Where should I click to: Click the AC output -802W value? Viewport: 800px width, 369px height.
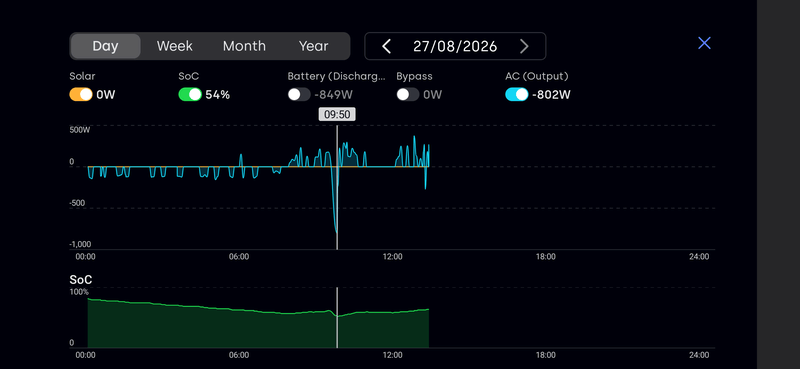pos(551,95)
